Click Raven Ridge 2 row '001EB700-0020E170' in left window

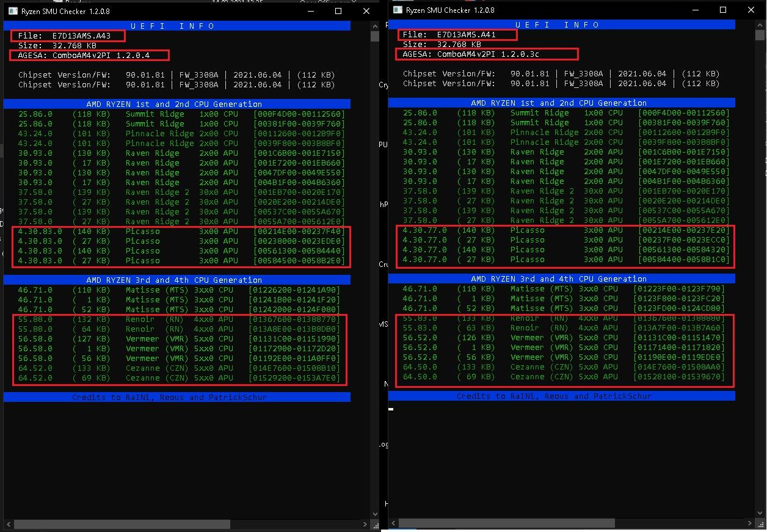coord(181,192)
